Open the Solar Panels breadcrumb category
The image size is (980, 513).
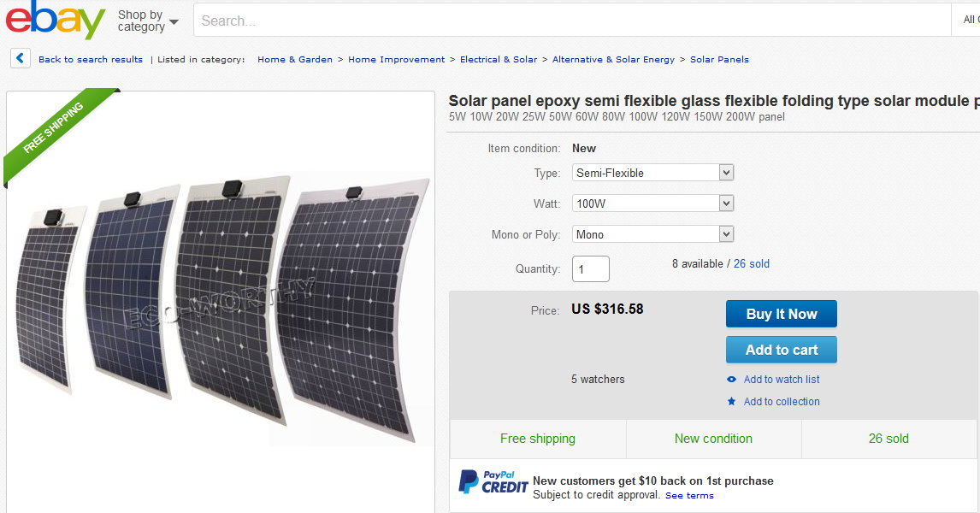coord(719,60)
